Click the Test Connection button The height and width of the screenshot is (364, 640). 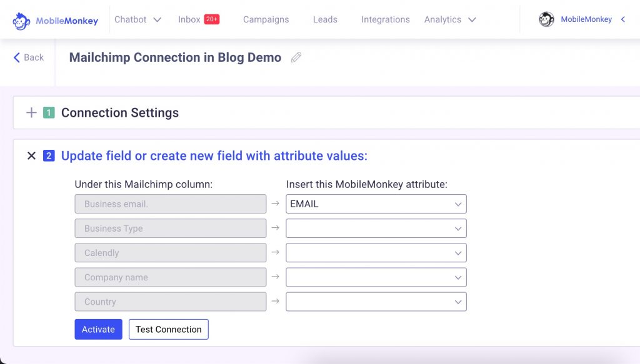coord(168,329)
